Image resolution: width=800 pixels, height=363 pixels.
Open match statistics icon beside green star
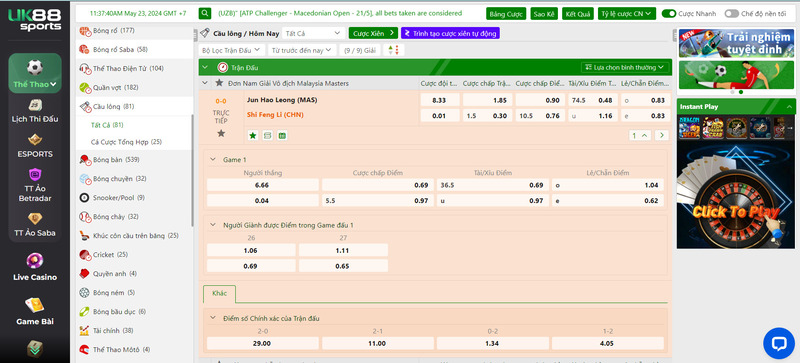(267, 135)
